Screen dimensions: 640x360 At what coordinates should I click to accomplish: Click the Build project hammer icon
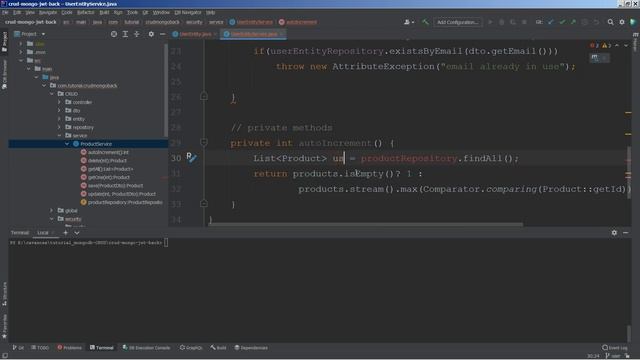click(425, 22)
